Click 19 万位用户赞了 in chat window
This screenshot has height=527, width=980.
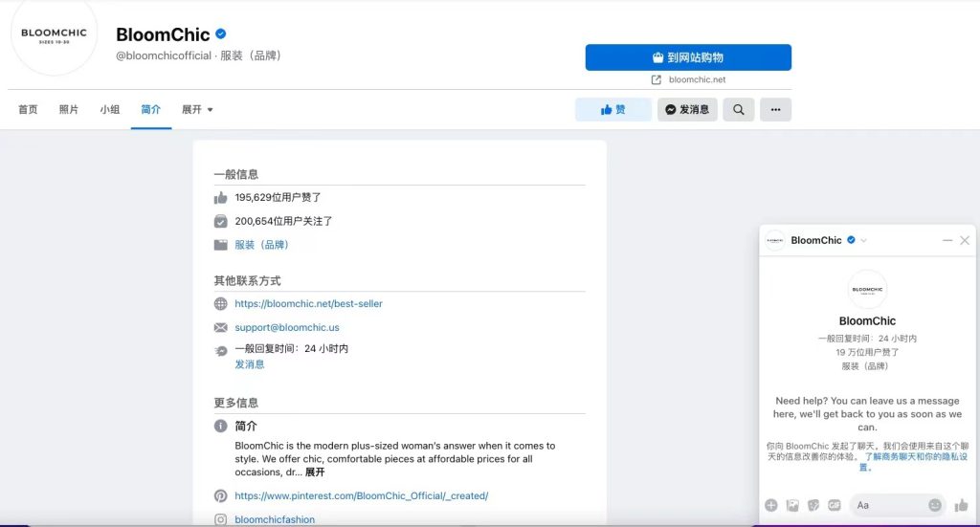867,352
